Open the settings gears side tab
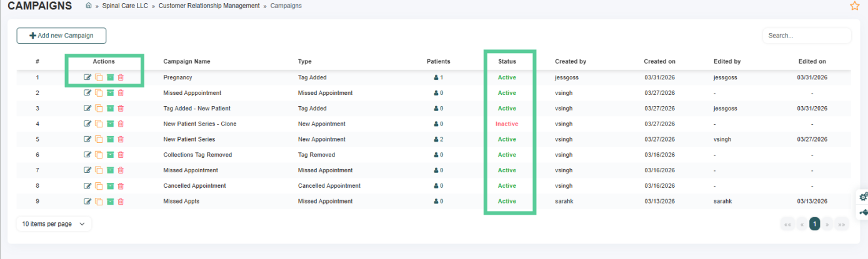 863,197
